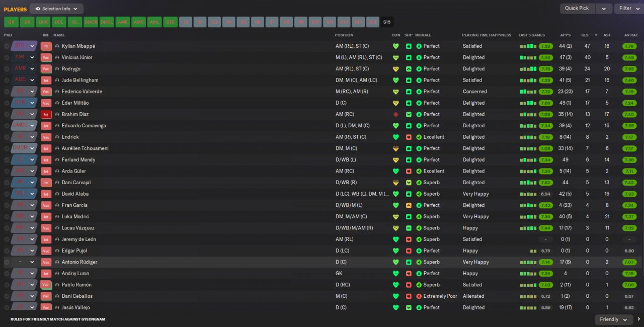Screen dimensions: 644x327
Task: Click Dani Carvajal's condition heart icon
Action: point(395,183)
